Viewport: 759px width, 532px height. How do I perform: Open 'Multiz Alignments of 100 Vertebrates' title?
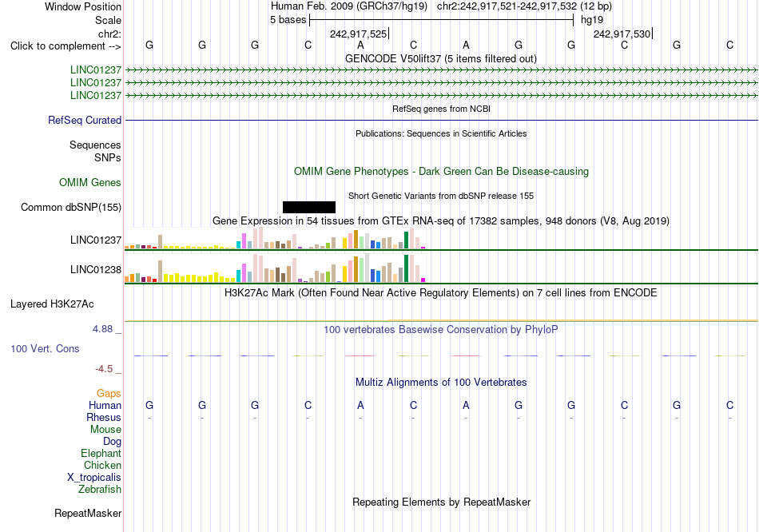click(441, 383)
